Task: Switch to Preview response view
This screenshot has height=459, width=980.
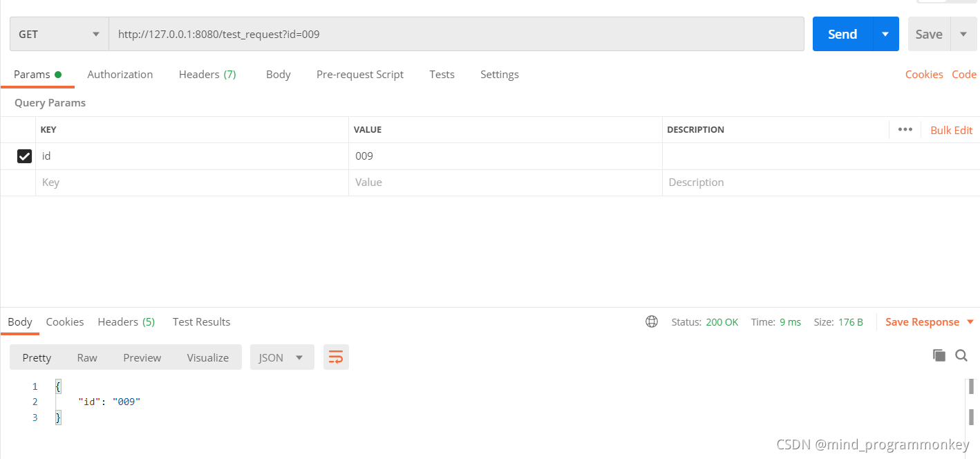Action: pos(142,357)
